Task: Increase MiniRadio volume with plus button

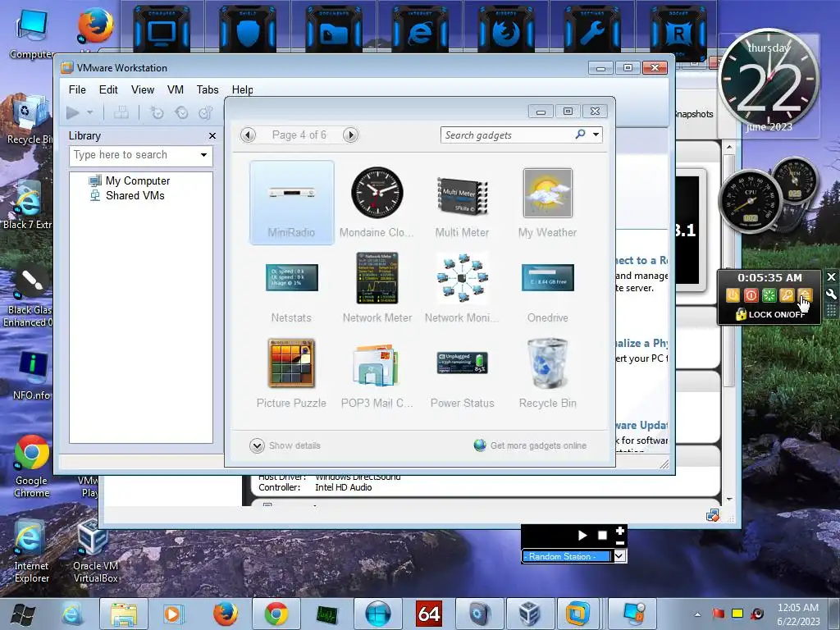Action: (620, 531)
